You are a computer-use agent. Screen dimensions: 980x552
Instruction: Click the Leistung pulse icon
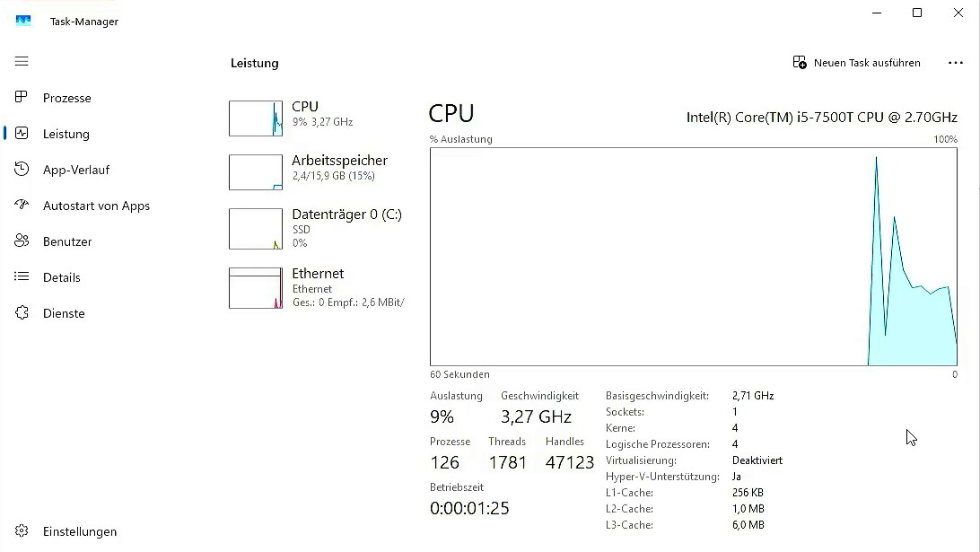pos(22,134)
